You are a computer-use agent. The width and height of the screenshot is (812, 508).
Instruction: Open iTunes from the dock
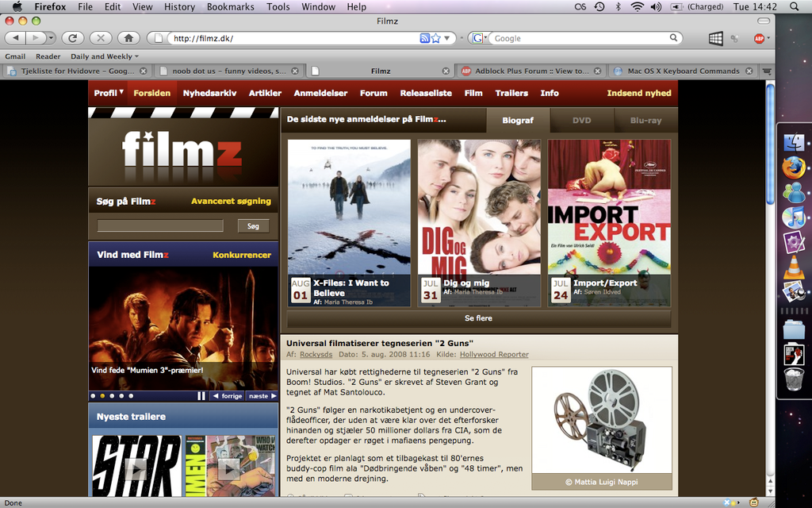794,217
